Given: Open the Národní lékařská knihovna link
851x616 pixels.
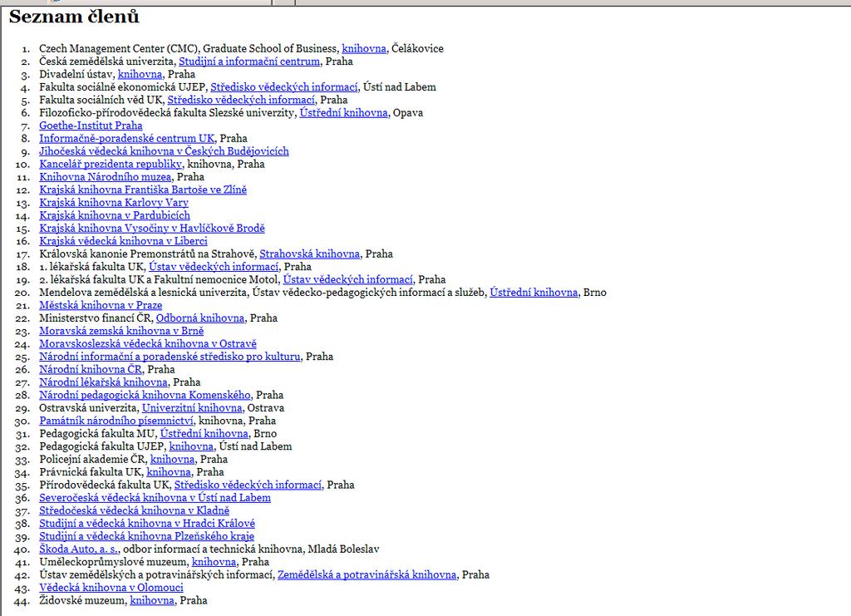Looking at the screenshot, I should [x=103, y=382].
